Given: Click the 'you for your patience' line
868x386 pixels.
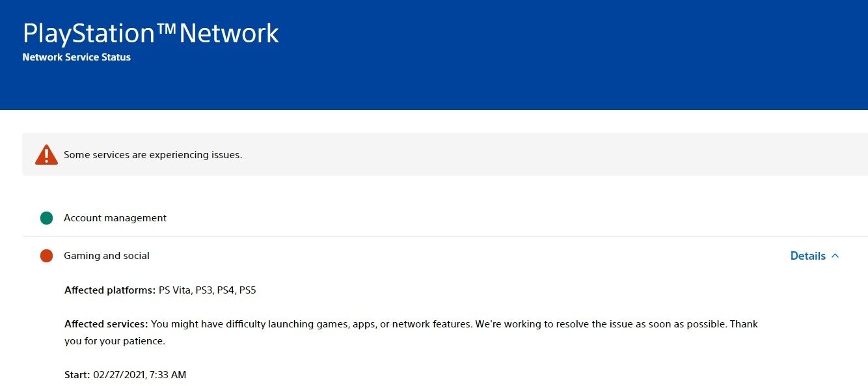Looking at the screenshot, I should 115,340.
